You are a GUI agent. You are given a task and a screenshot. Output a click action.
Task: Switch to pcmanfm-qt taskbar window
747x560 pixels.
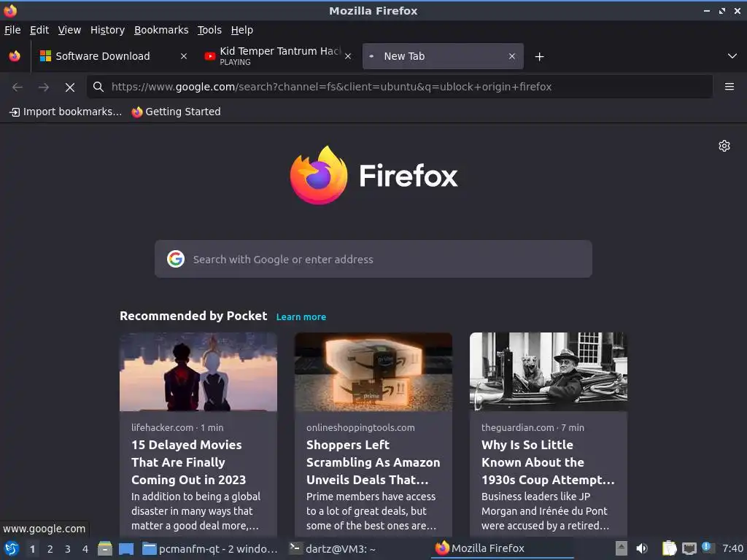pos(210,549)
